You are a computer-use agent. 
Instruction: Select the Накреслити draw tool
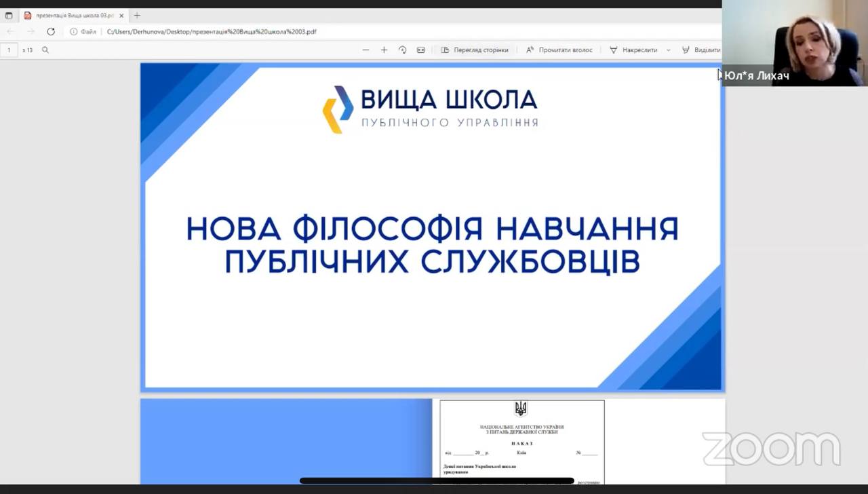pos(633,50)
